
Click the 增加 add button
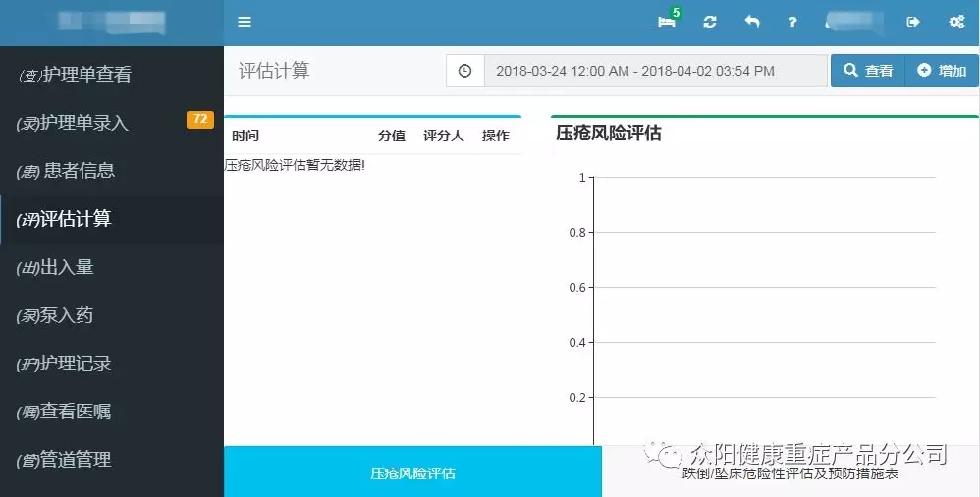pyautogui.click(x=942, y=71)
